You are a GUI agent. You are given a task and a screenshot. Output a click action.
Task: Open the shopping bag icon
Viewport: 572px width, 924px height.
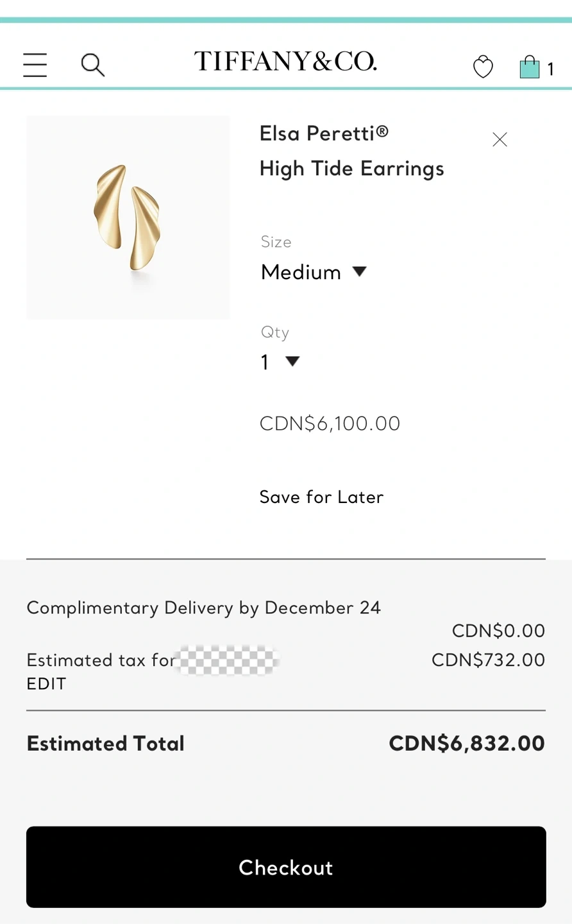click(530, 67)
